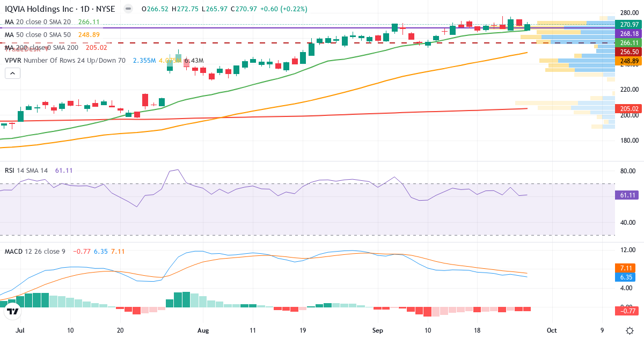
Task: Select the VPVR Number Of Rows legend
Action: pos(65,61)
